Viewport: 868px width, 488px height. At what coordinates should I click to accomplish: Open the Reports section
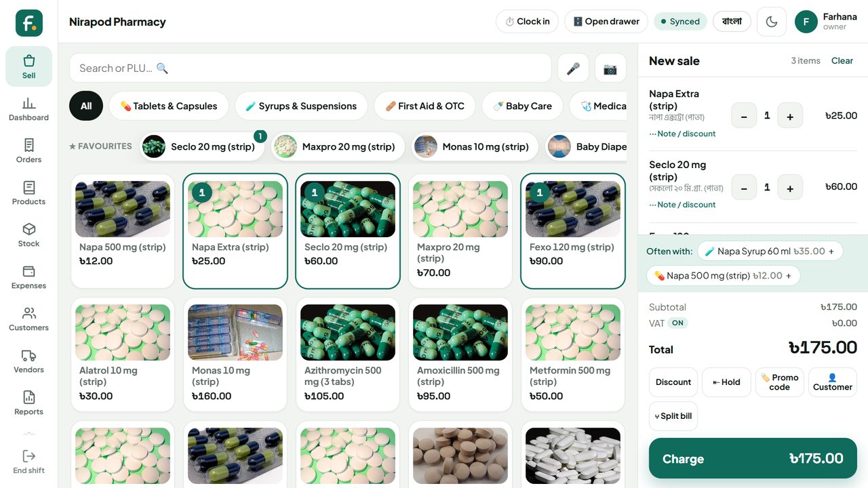coord(28,403)
